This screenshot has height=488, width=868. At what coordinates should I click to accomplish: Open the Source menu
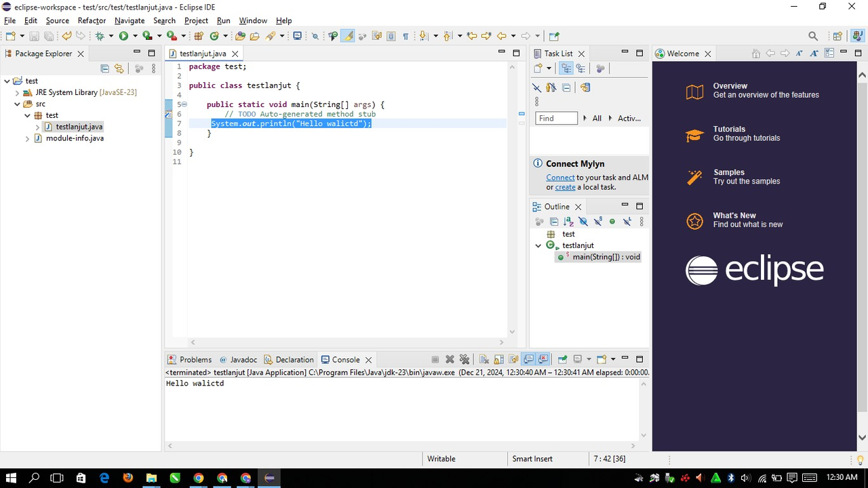tap(57, 20)
